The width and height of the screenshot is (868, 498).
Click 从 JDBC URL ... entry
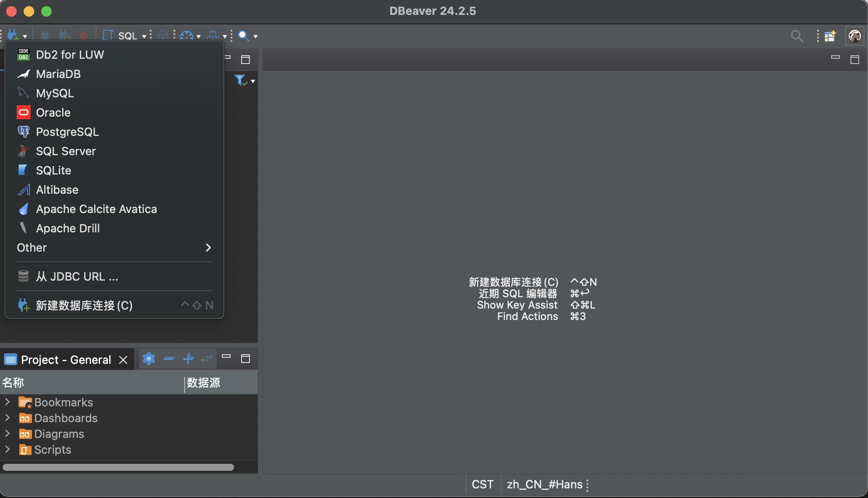[77, 277]
